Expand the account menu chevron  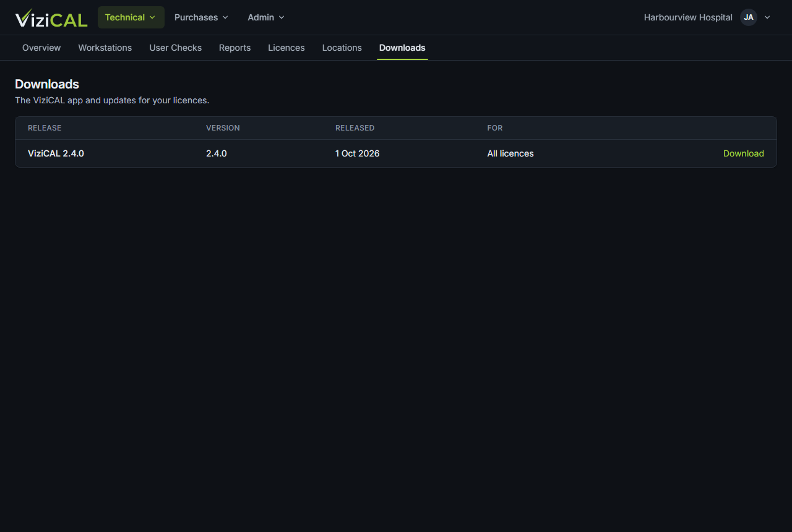[x=767, y=17]
